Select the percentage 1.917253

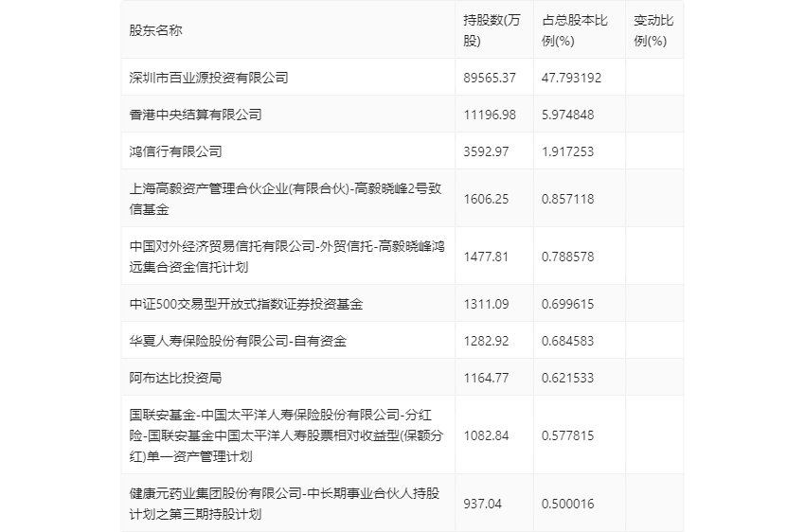click(x=567, y=151)
